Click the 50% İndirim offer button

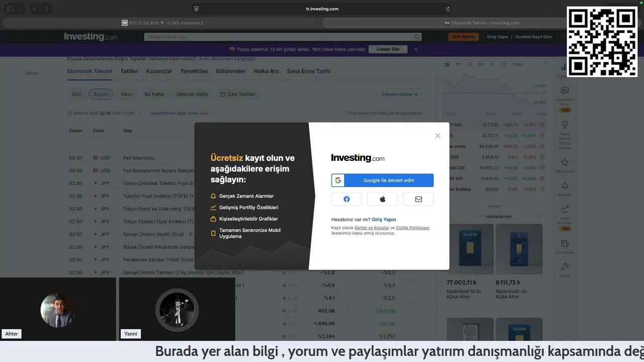point(463,37)
